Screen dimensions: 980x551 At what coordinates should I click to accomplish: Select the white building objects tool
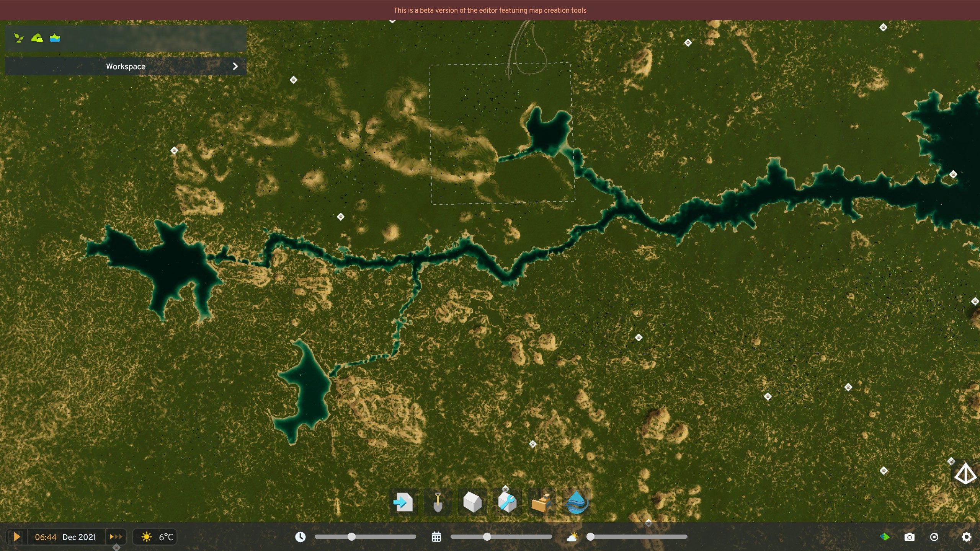pyautogui.click(x=472, y=502)
